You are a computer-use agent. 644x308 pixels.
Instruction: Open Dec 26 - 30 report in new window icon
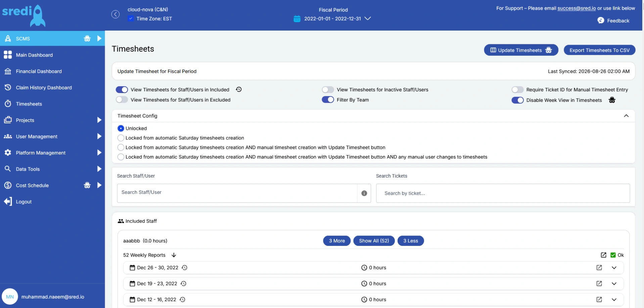[599, 268]
